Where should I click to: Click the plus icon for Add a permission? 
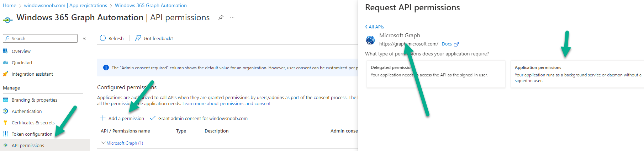coord(103,118)
